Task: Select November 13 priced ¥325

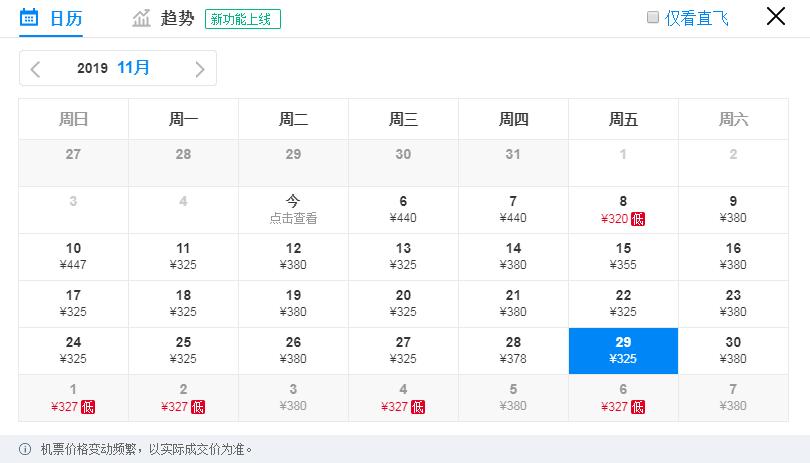Action: click(403, 257)
